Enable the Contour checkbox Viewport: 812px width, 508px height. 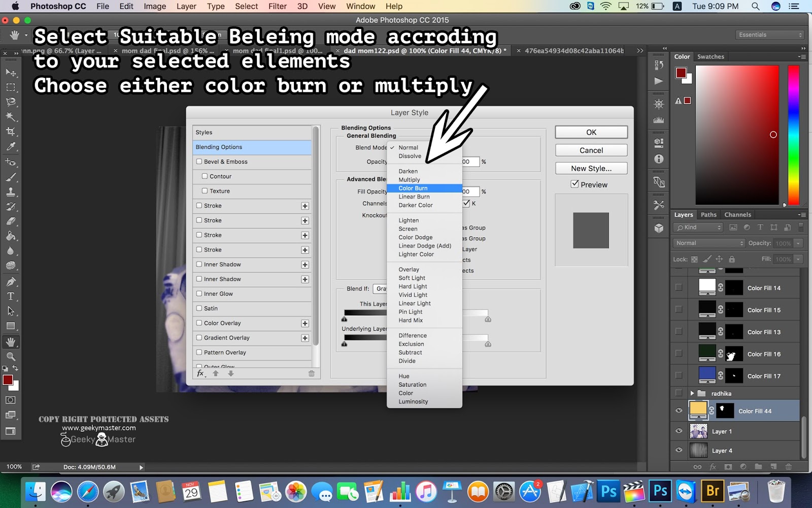(x=205, y=176)
